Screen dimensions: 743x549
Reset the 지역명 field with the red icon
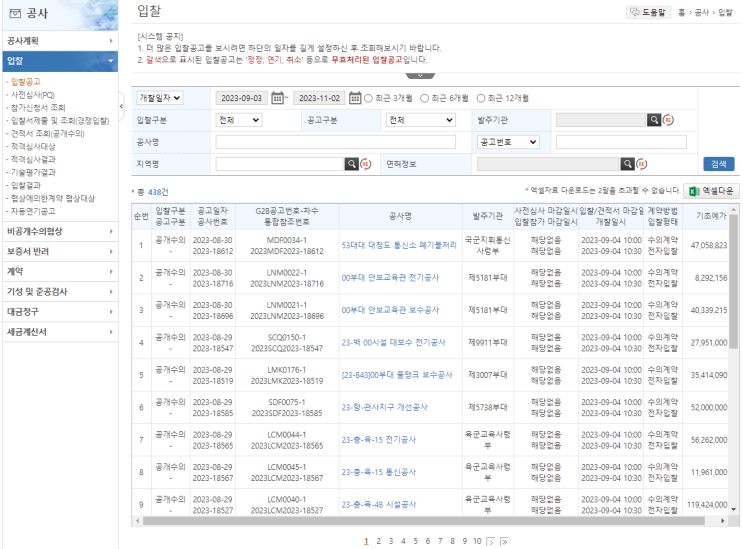[x=366, y=164]
